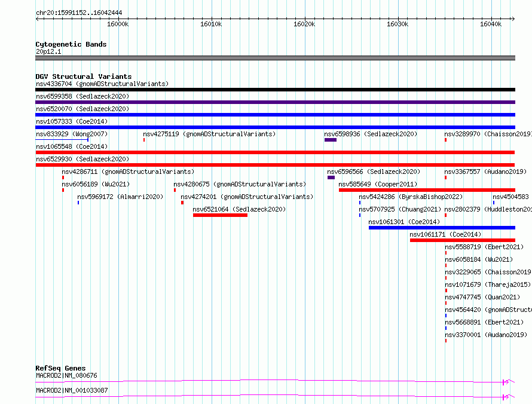Viewport: 532px width, 404px height.
Task: Click the MACROD2|NM_080676 gene label
Action: [66, 375]
